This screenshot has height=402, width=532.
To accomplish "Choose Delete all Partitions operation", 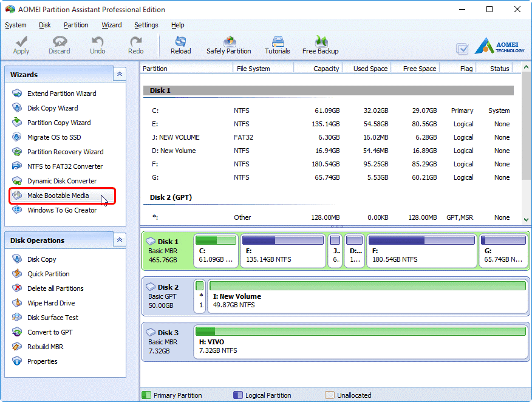I will click(x=55, y=288).
